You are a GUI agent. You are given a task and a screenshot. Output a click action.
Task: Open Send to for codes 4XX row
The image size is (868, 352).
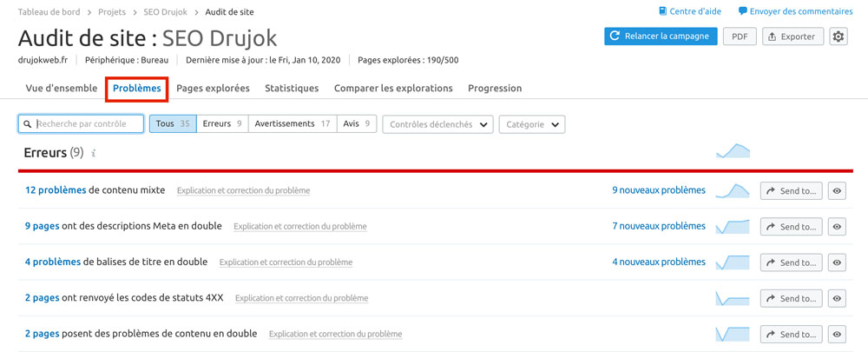click(791, 298)
